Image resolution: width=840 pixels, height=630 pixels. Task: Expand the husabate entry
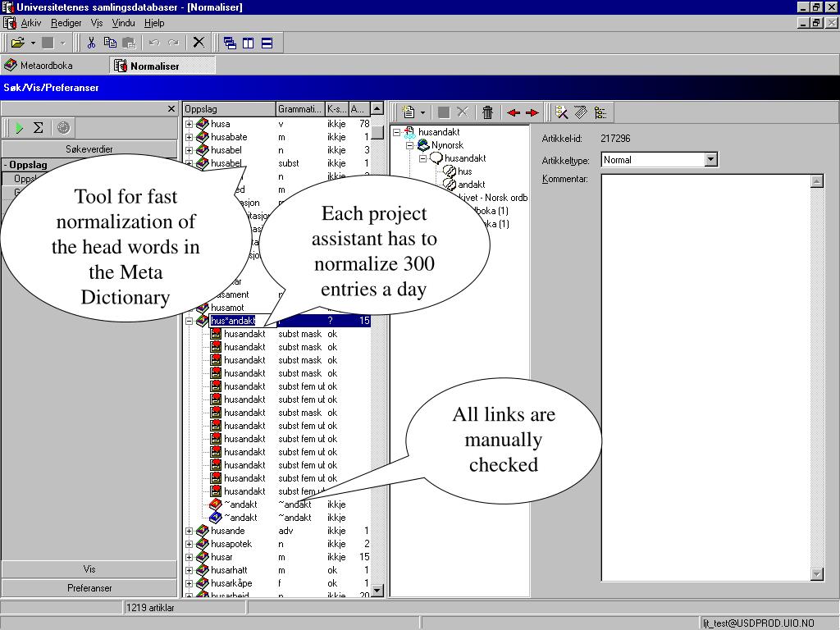[x=189, y=137]
